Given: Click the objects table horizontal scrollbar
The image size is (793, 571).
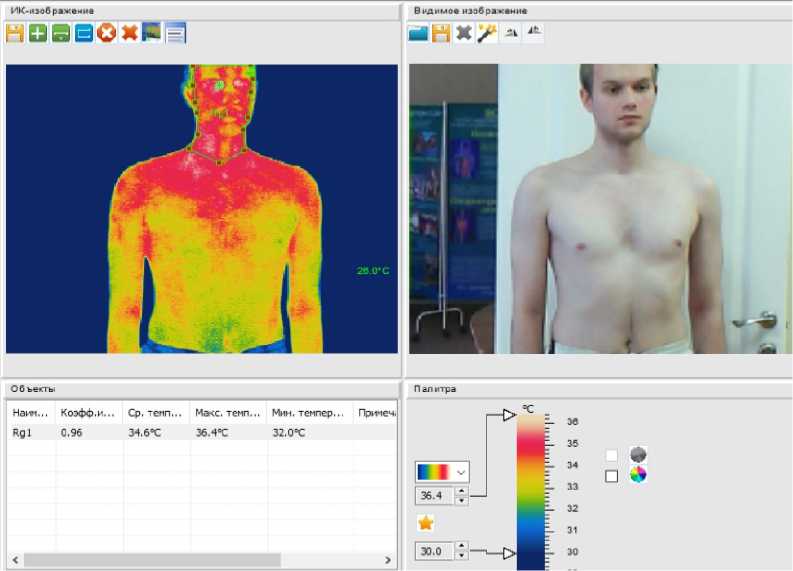Looking at the screenshot, I should point(152,560).
